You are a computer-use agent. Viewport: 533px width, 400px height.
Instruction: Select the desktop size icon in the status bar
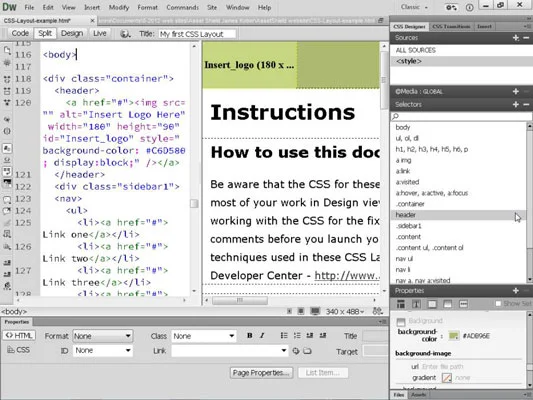click(315, 311)
